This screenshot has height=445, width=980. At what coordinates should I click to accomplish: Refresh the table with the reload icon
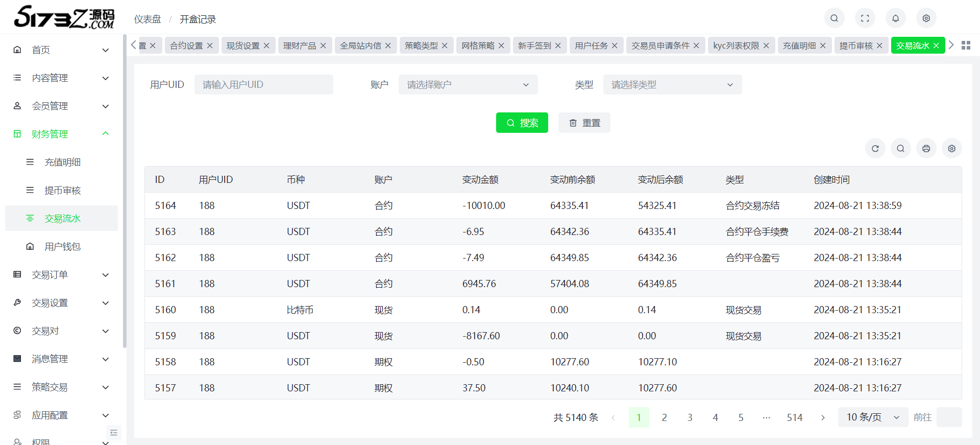coord(875,149)
